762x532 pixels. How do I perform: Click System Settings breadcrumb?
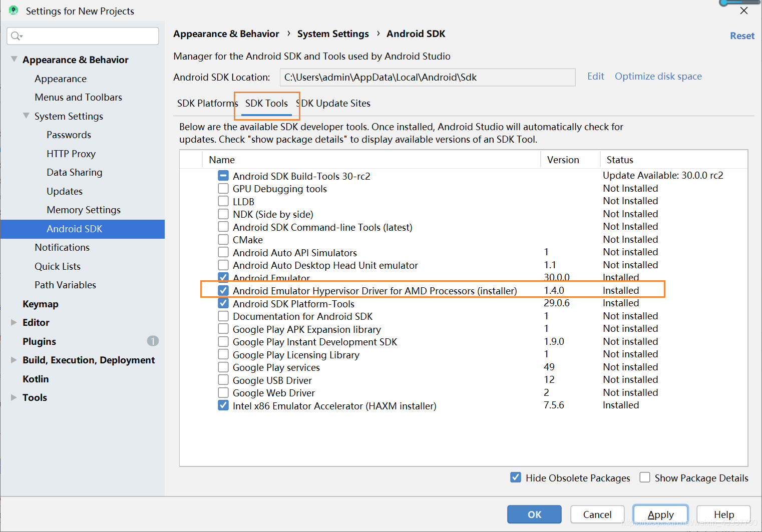(x=333, y=34)
